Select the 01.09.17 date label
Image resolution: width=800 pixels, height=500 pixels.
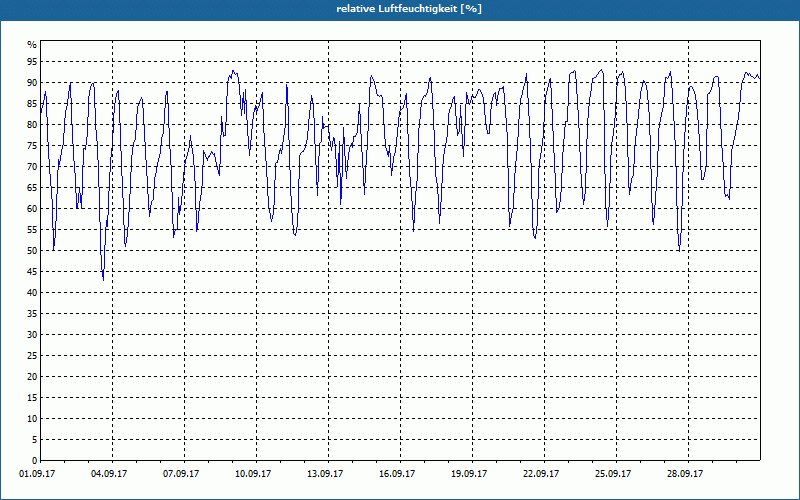click(37, 474)
